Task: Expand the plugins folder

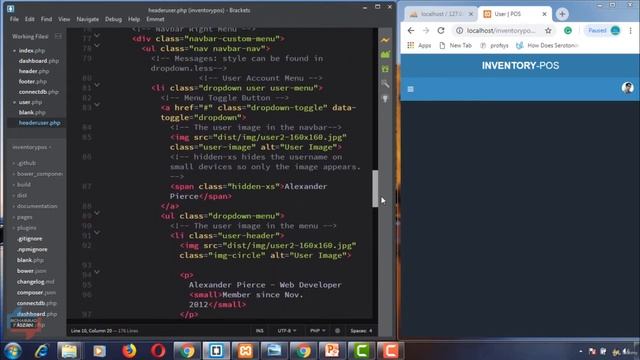Action: (24, 228)
